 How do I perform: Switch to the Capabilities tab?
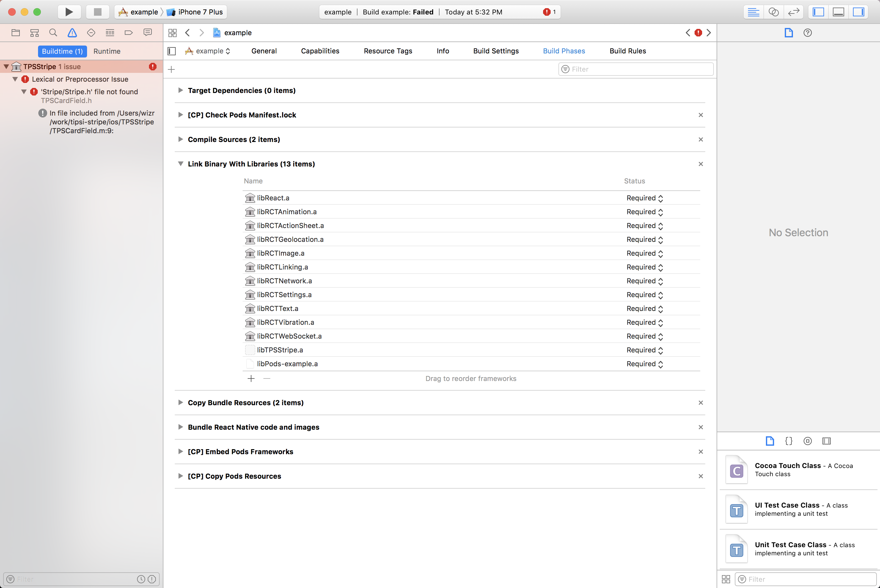tap(320, 51)
